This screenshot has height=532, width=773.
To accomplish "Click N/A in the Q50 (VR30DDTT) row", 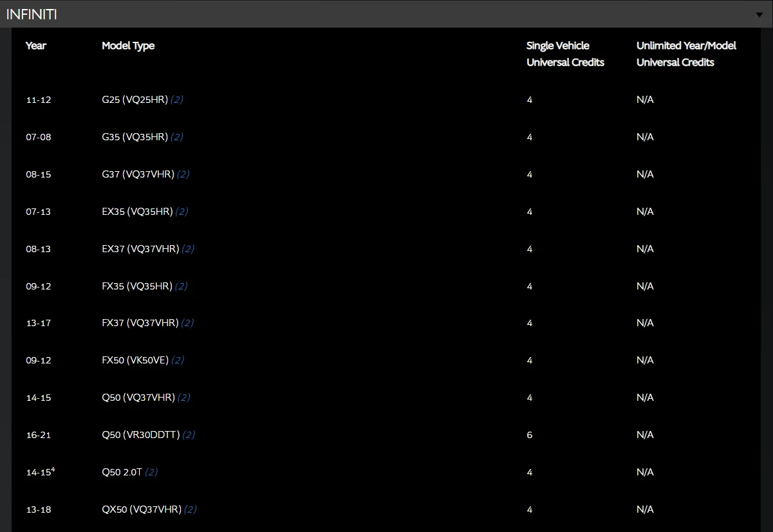I will coord(645,435).
